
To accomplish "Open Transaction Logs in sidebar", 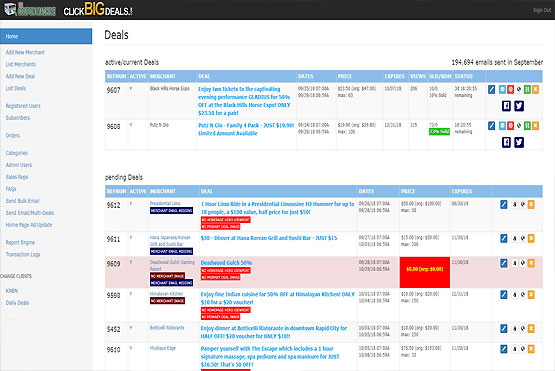I will point(23,255).
